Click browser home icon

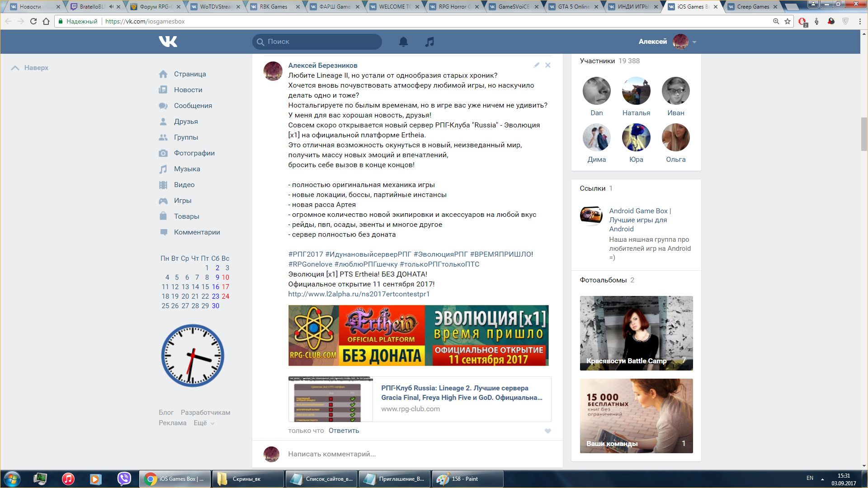point(46,21)
